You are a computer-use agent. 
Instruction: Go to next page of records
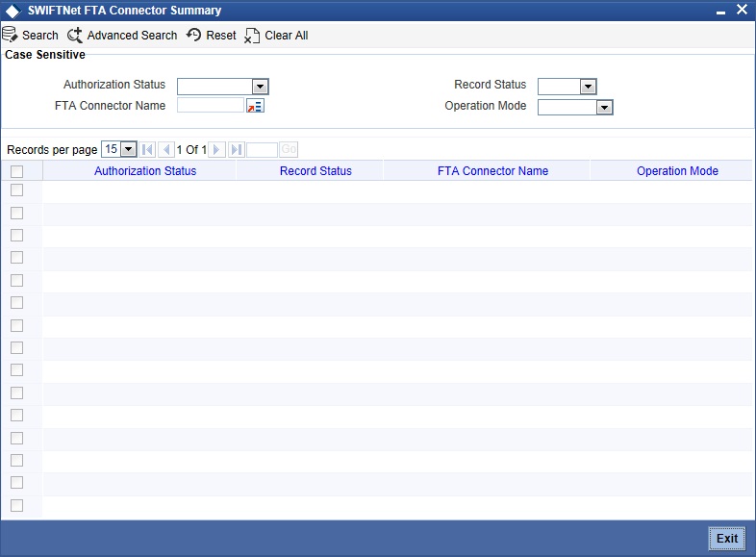point(217,149)
